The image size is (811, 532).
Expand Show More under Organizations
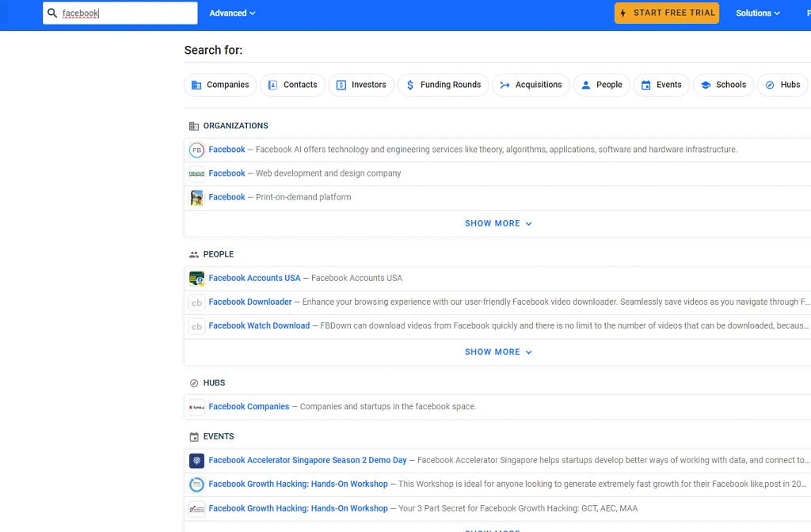[x=498, y=223]
